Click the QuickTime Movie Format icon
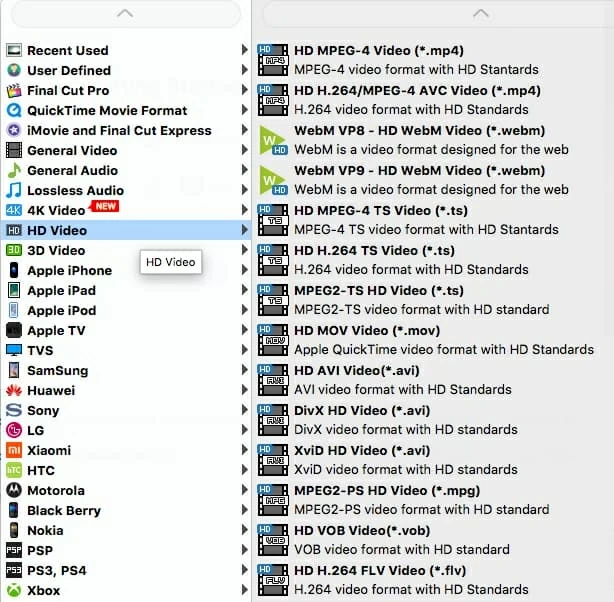Viewport: 614px width, 602px height. coord(14,110)
